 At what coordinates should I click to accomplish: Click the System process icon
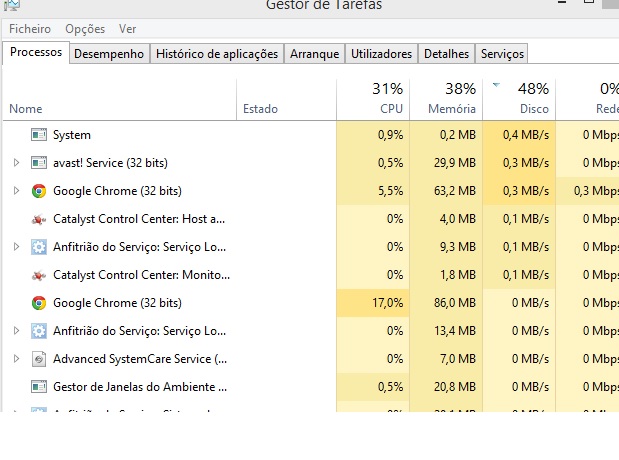pyautogui.click(x=39, y=135)
